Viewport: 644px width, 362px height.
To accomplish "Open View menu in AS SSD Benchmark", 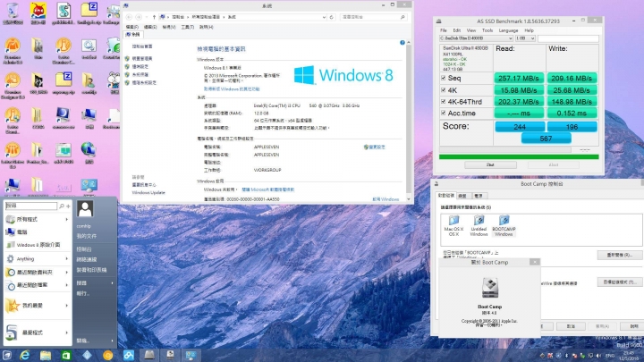I will pyautogui.click(x=471, y=30).
